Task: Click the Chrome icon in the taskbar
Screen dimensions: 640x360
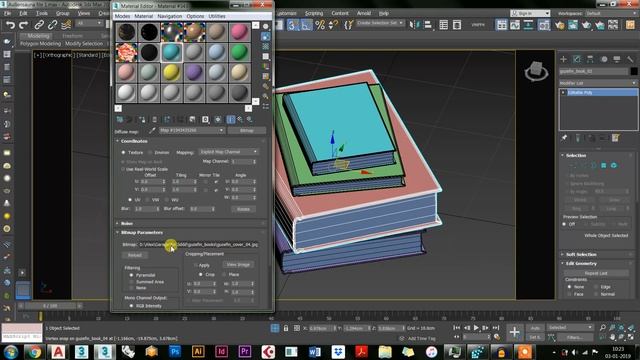Action: tap(34, 351)
